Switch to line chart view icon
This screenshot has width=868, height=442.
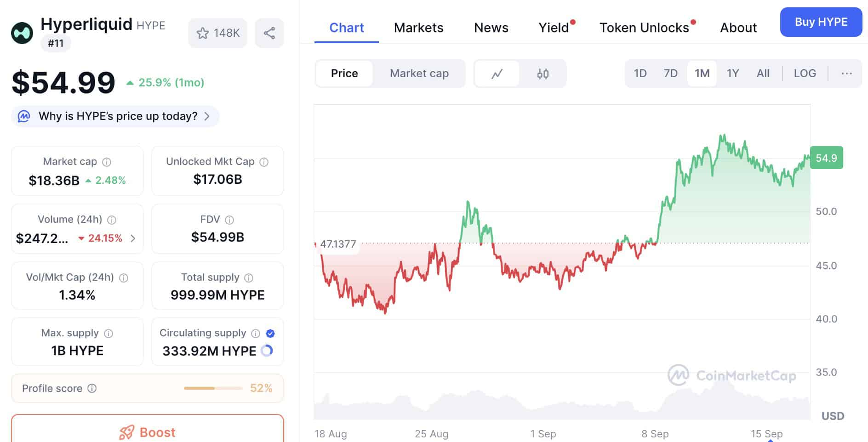pos(497,74)
